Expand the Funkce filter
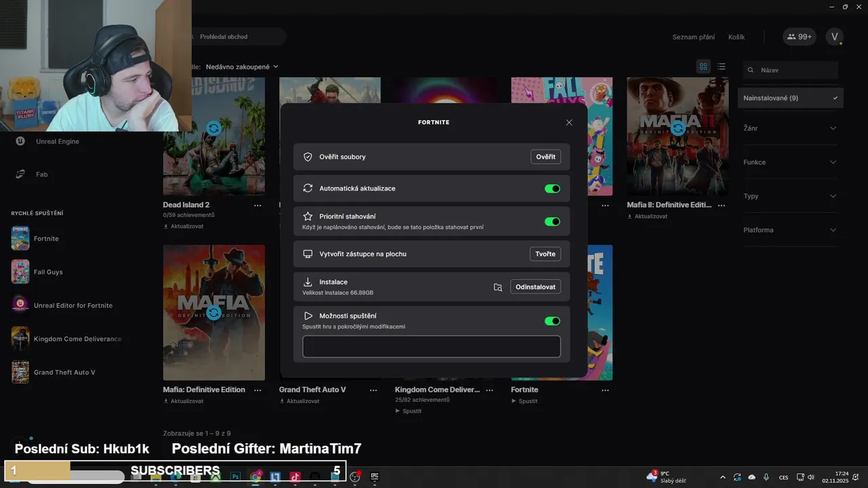868x488 pixels. pos(790,162)
